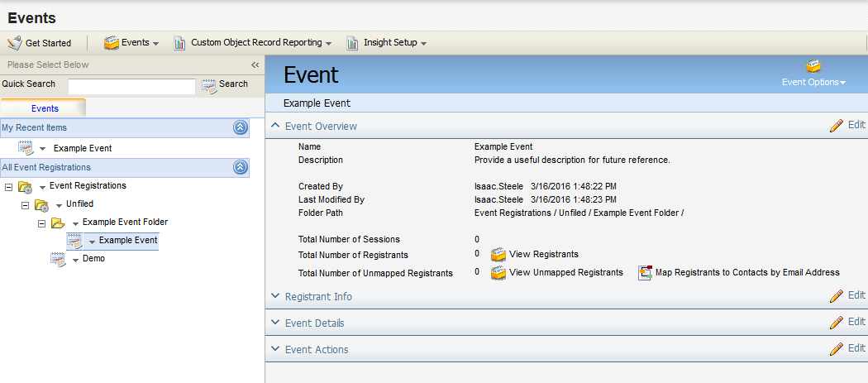This screenshot has width=868, height=383.
Task: Click Edit link for Event Actions
Action: [x=856, y=347]
